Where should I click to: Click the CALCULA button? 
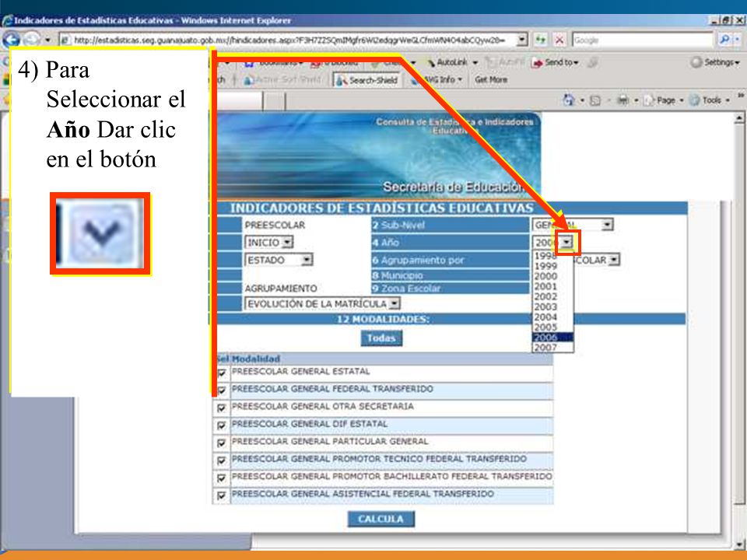381,519
